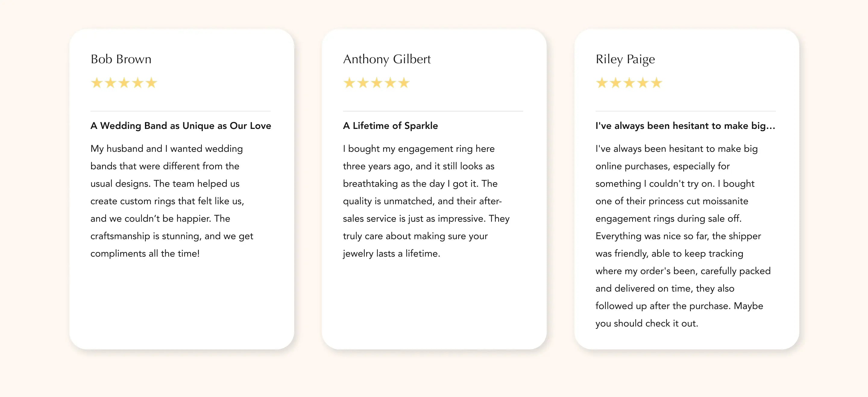868x397 pixels.
Task: Click the fifth star in Bob Brown's review
Action: tap(151, 83)
